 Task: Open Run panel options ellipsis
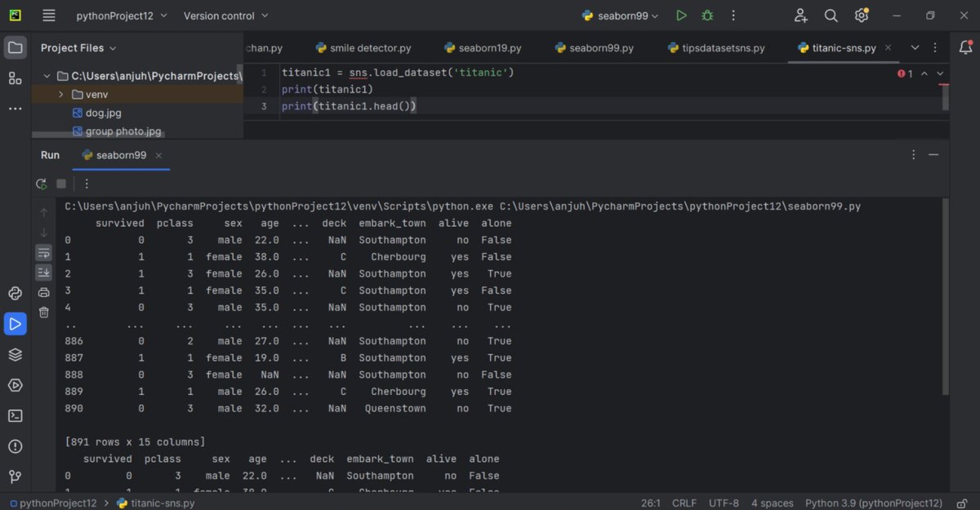coord(914,155)
